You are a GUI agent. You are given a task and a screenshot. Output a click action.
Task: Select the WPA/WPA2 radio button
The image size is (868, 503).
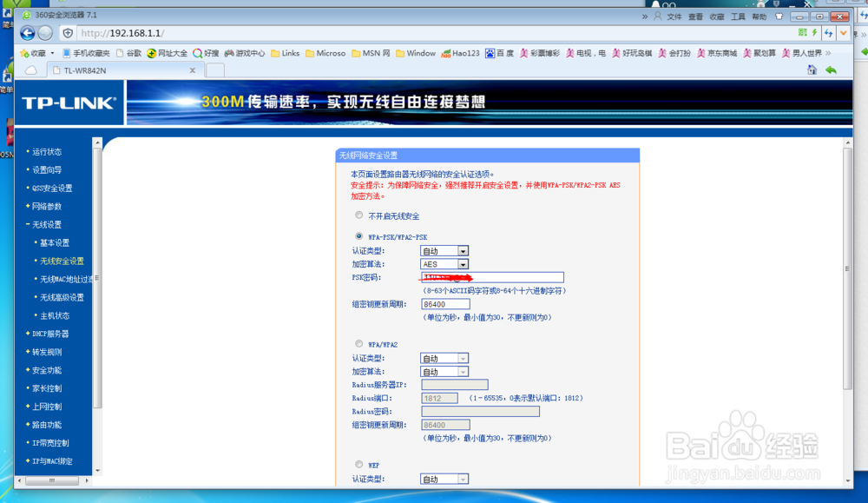click(x=358, y=343)
